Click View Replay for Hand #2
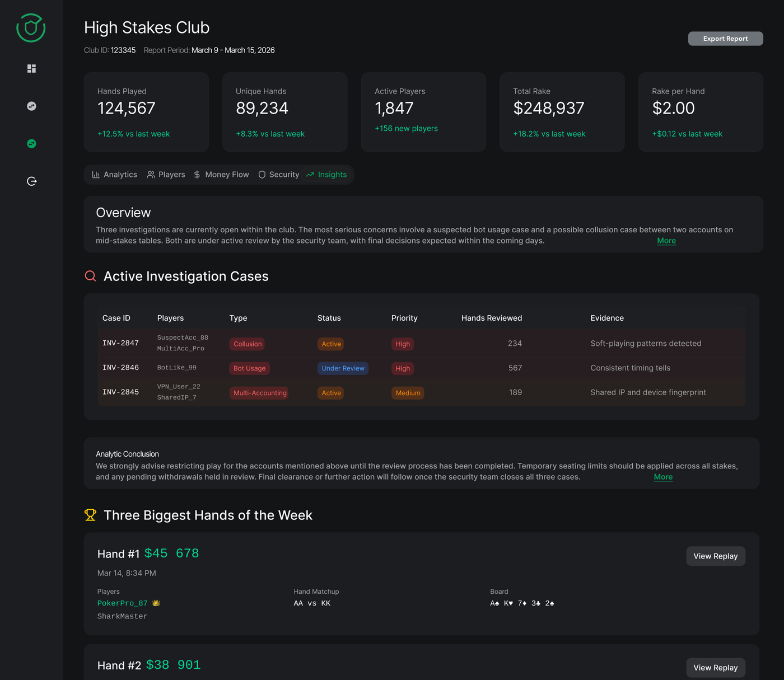784x680 pixels. click(716, 668)
